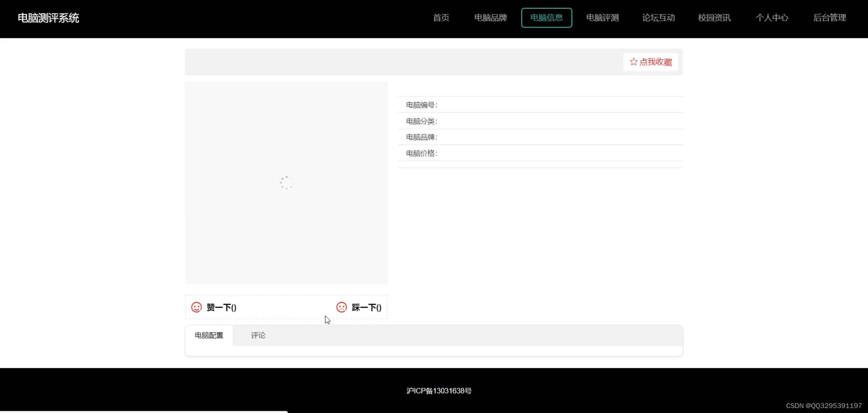Click the 沪ICP备13031638号 footer text
868x413 pixels.
439,391
